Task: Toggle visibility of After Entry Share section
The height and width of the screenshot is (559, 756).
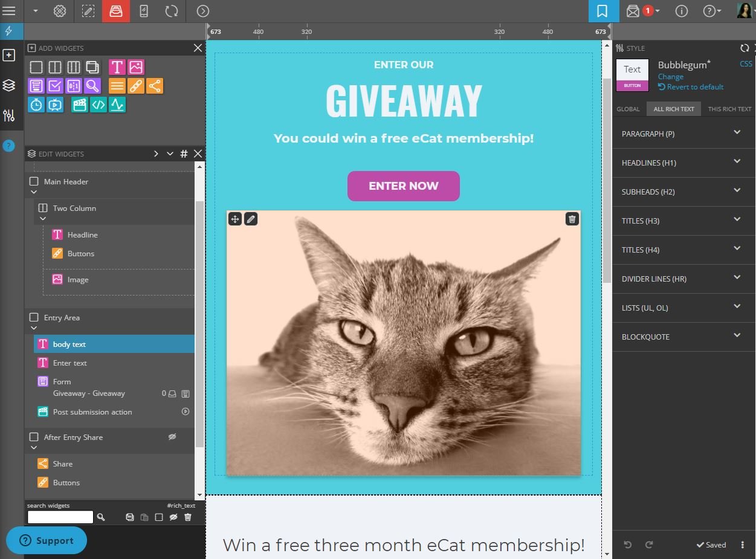Action: click(172, 437)
